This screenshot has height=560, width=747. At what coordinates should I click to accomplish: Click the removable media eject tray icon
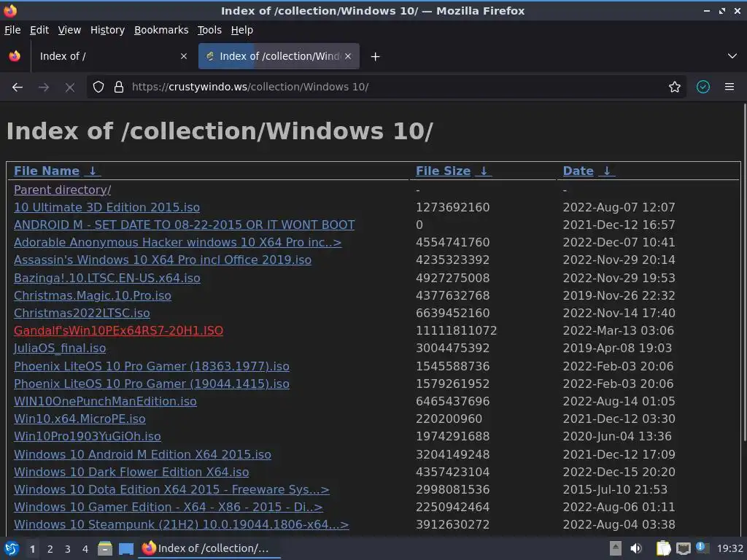[x=616, y=548]
